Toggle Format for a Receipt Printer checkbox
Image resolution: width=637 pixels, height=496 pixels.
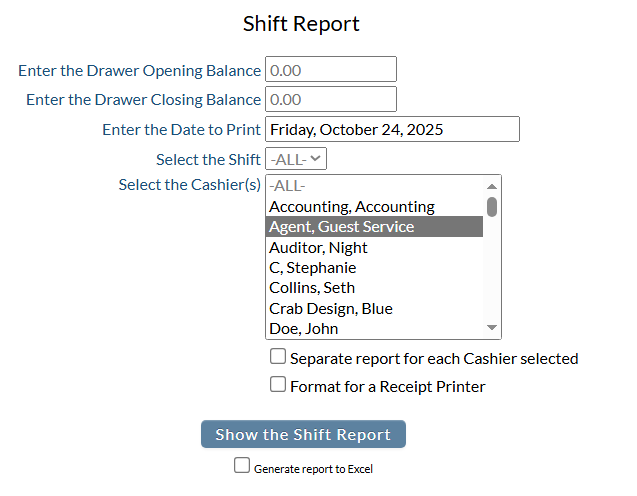pyautogui.click(x=278, y=385)
